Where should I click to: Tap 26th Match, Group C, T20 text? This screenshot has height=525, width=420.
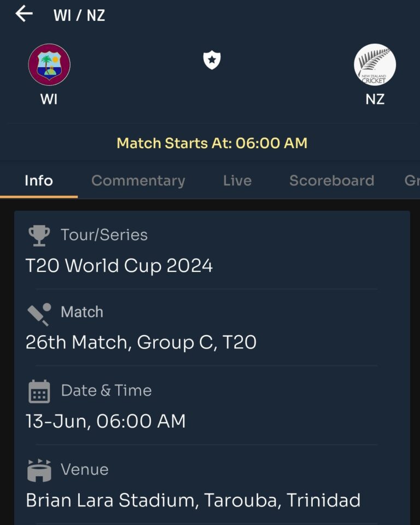(x=141, y=342)
